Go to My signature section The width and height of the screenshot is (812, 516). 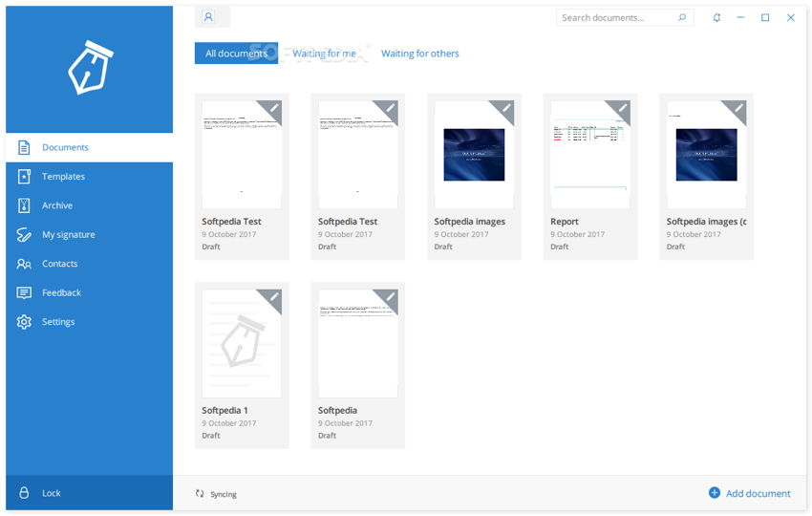[68, 235]
